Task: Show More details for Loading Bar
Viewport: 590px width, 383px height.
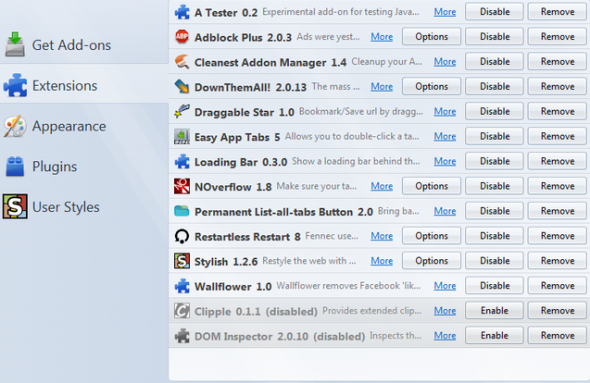Action: pos(445,161)
